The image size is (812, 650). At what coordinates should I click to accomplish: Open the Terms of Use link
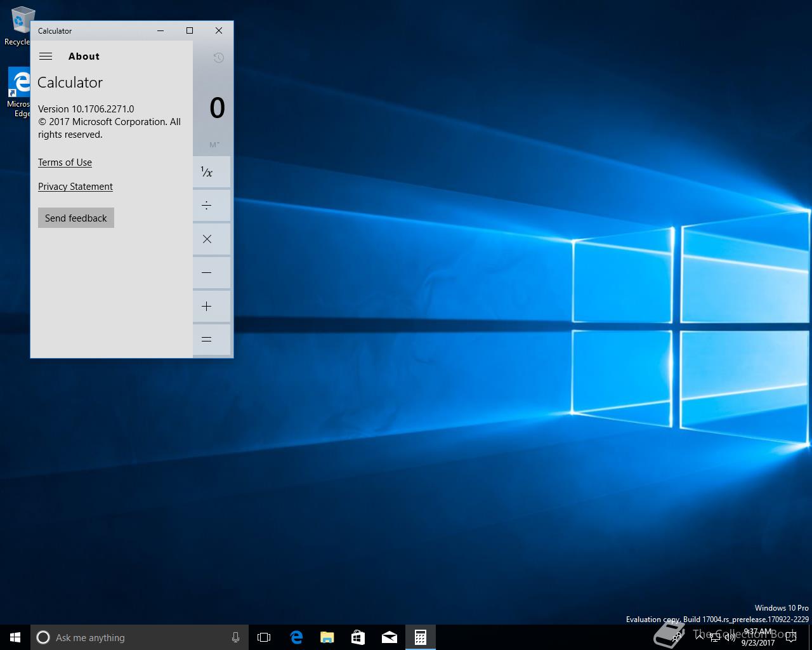tap(65, 162)
